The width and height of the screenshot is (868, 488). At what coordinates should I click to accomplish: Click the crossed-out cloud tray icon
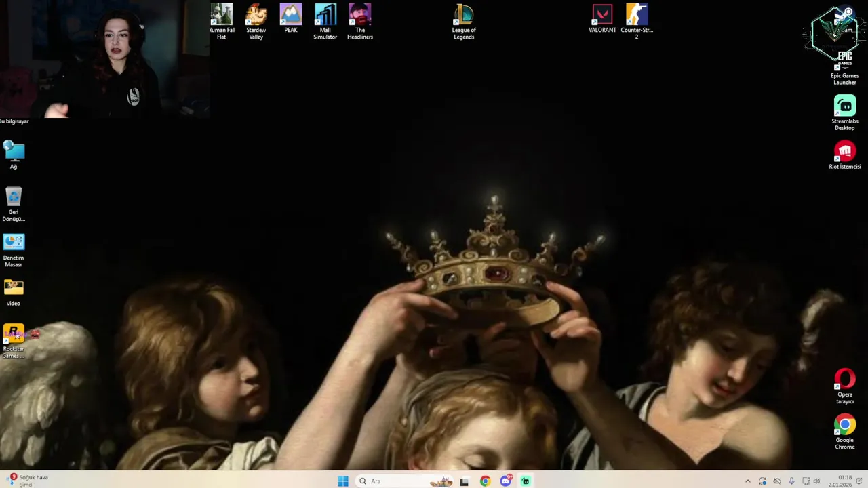tap(777, 481)
